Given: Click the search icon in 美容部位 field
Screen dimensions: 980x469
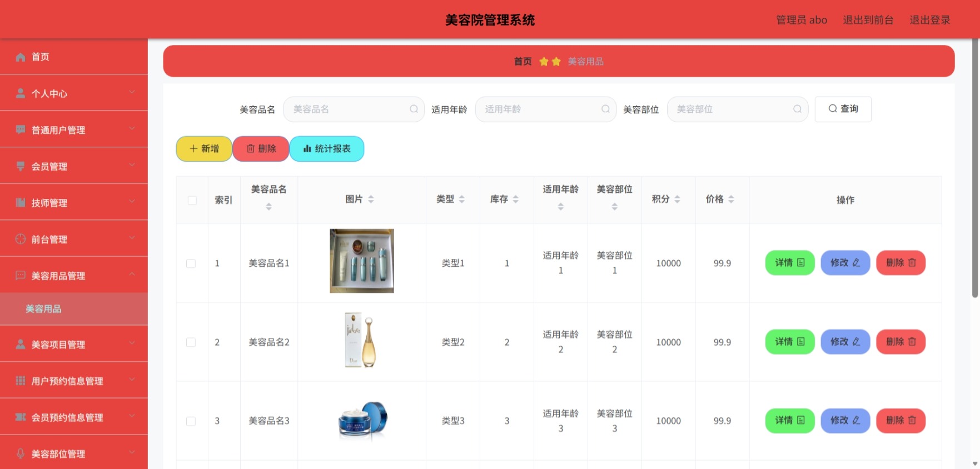Looking at the screenshot, I should [x=797, y=109].
